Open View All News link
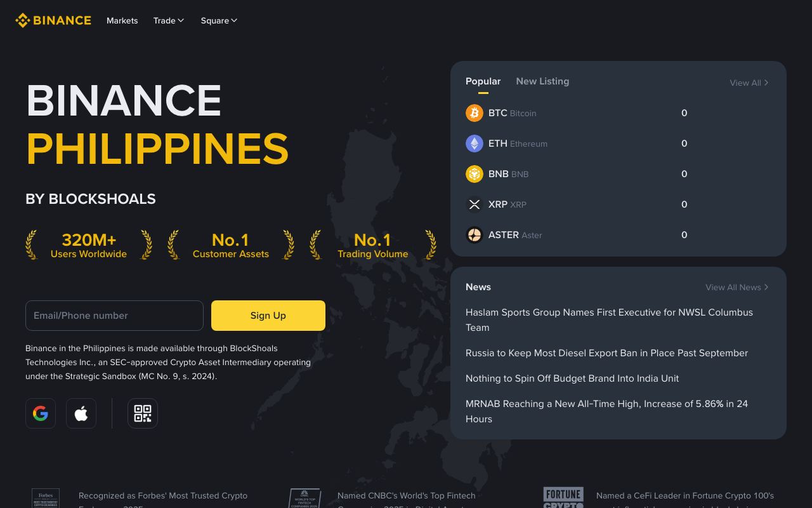 [x=737, y=287]
